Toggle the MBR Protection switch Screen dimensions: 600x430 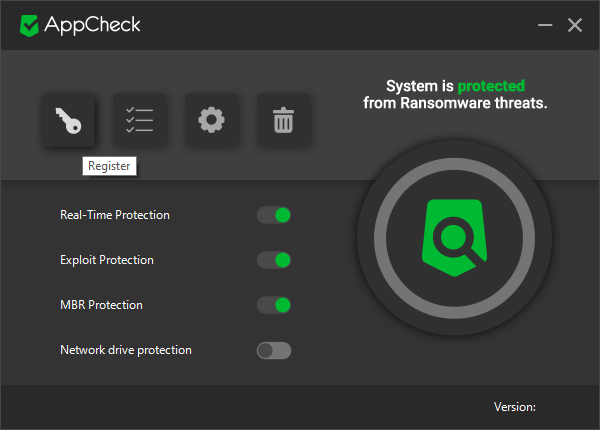[x=274, y=305]
